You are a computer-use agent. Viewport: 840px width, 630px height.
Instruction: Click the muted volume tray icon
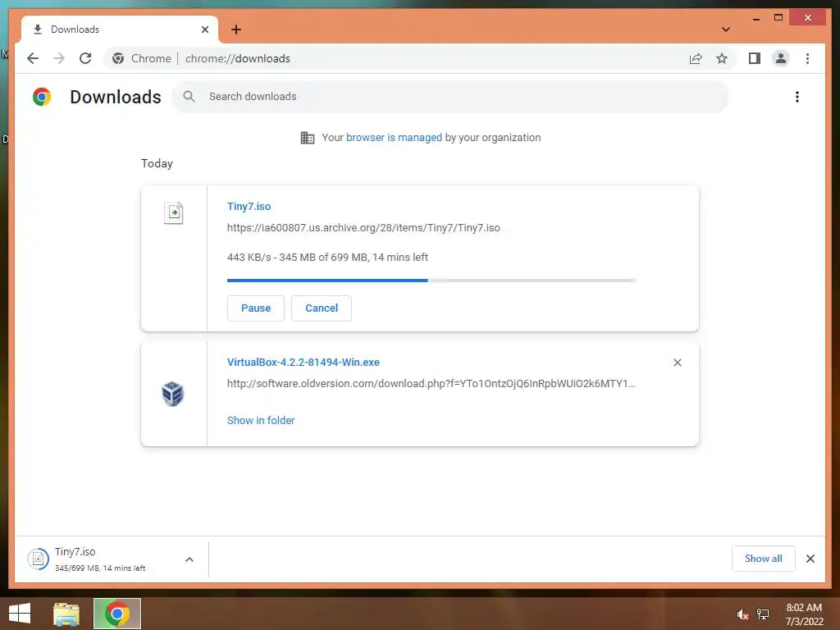(742, 614)
